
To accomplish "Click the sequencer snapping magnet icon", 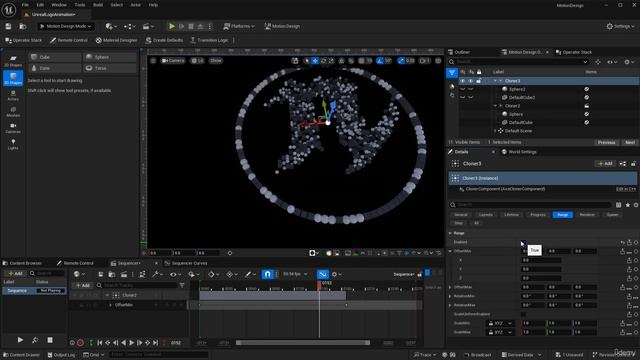I will pos(267,274).
